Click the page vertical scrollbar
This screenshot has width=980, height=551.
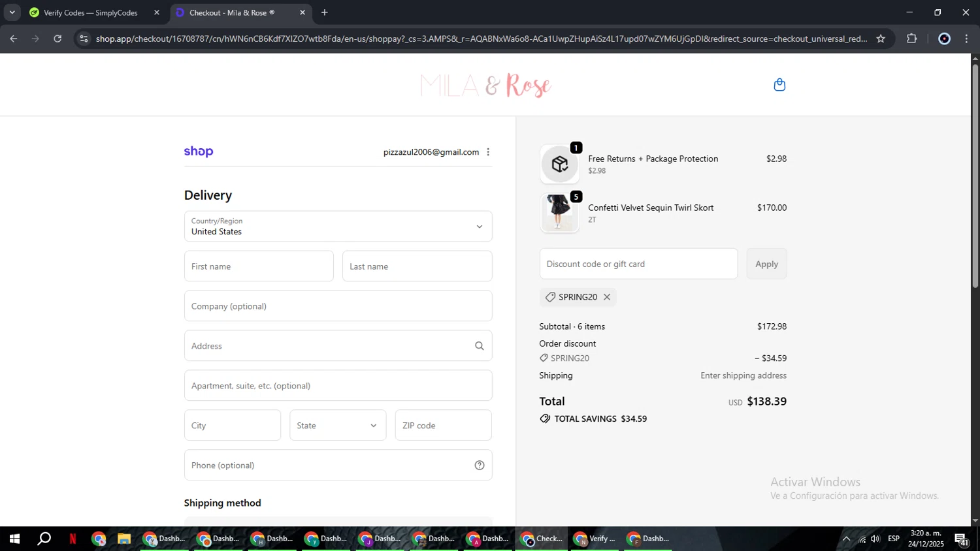pos(975,175)
